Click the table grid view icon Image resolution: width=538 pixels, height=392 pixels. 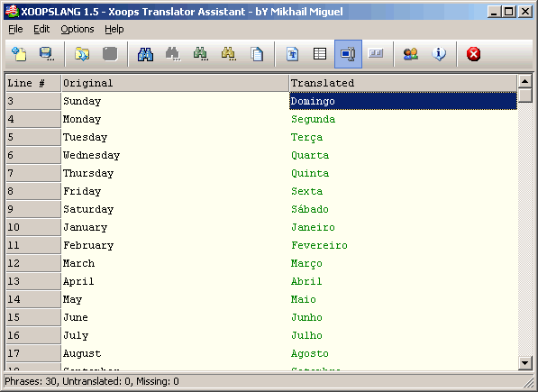click(x=320, y=54)
